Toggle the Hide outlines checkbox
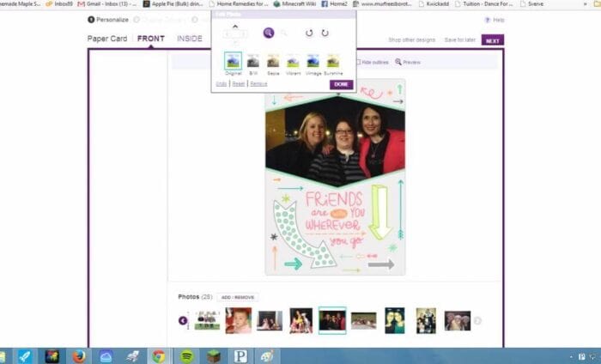Screen dimensions: 601x364 click(358, 62)
